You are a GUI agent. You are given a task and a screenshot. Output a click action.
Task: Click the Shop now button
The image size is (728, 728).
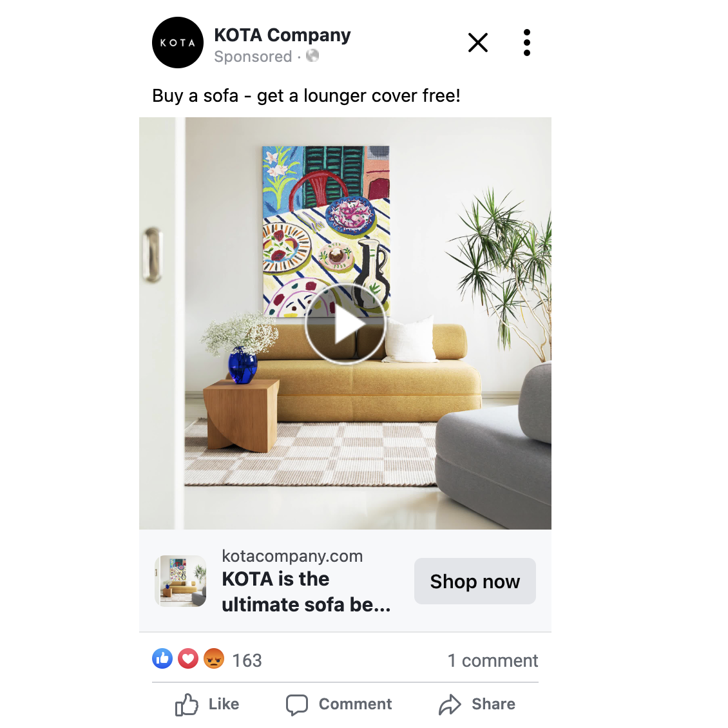475,581
